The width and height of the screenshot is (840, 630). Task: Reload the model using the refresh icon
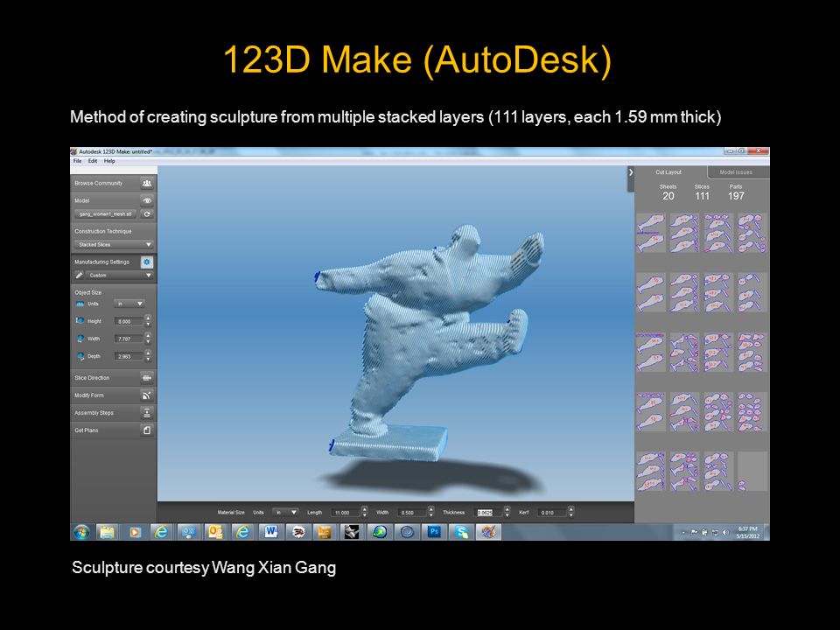pyautogui.click(x=147, y=213)
